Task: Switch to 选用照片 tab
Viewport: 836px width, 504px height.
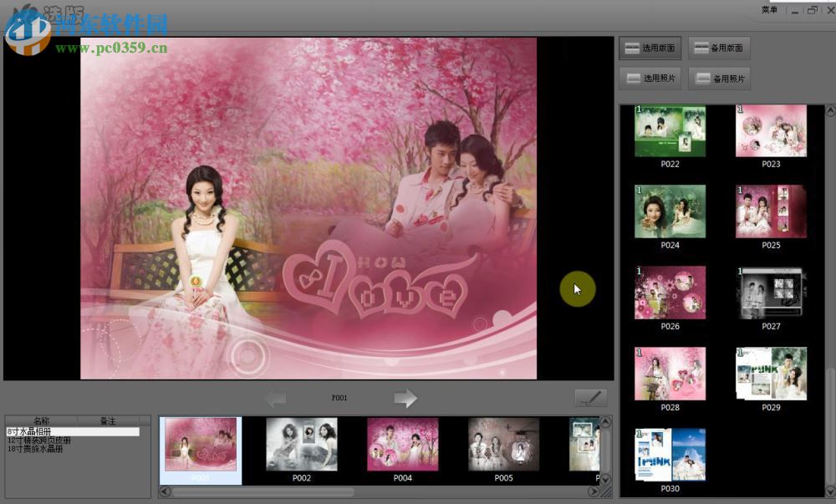Action: [650, 79]
